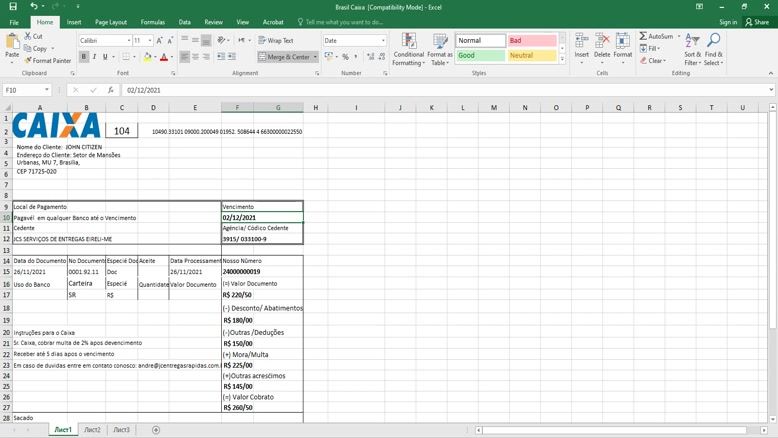Click the Insert cells icon

581,49
